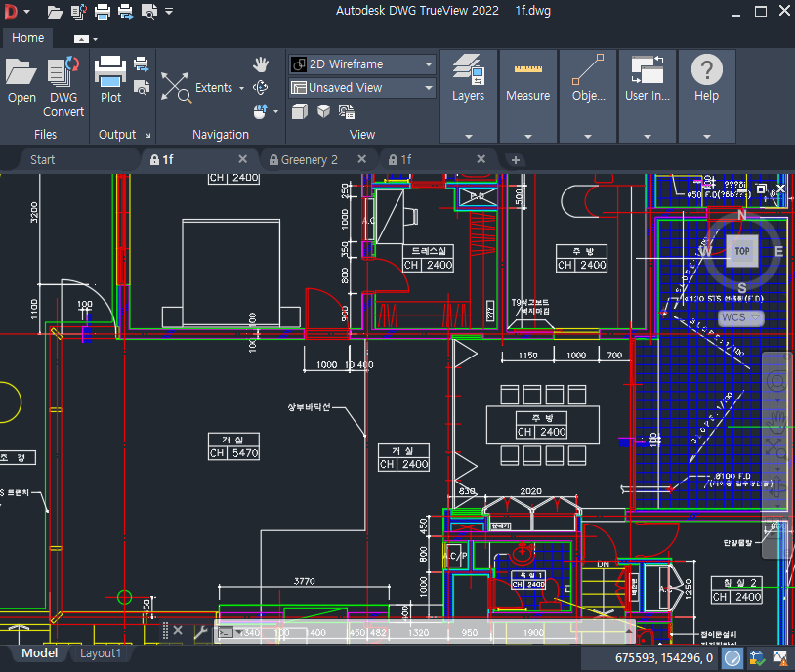Switch to the Model layout tab

(x=39, y=653)
